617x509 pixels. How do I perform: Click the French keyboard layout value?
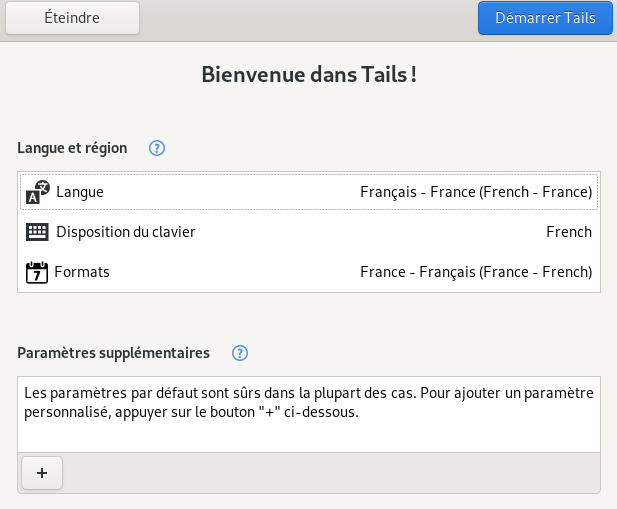569,232
